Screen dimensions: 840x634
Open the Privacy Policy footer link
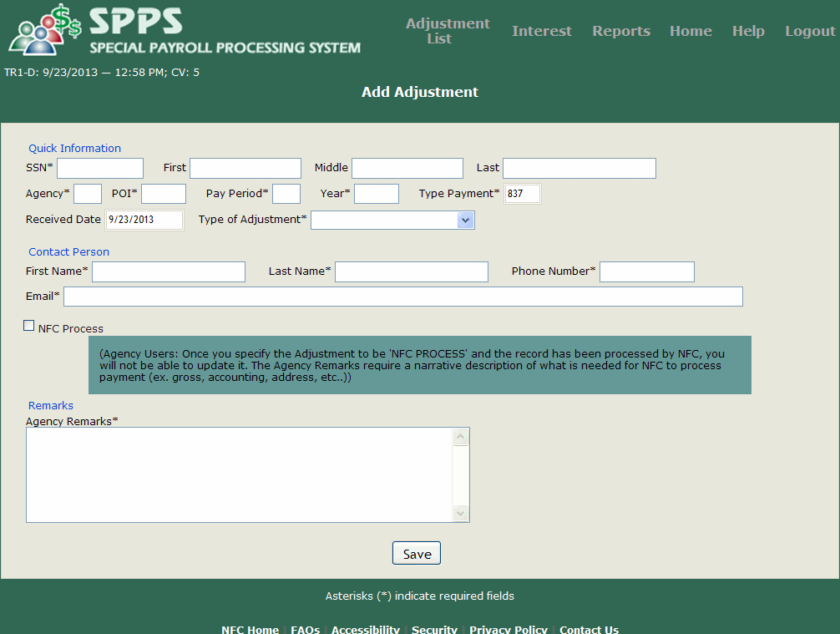coord(509,629)
